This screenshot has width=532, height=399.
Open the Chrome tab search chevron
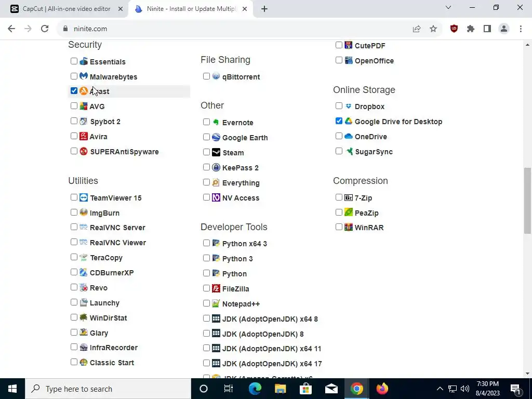pos(448,7)
